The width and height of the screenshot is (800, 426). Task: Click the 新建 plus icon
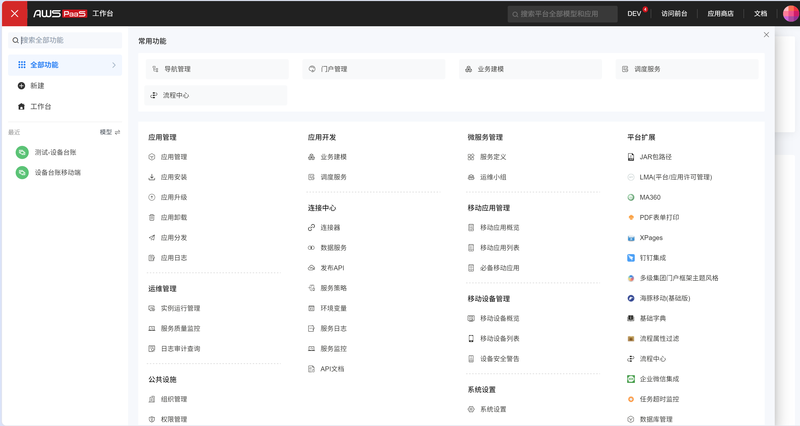21,86
